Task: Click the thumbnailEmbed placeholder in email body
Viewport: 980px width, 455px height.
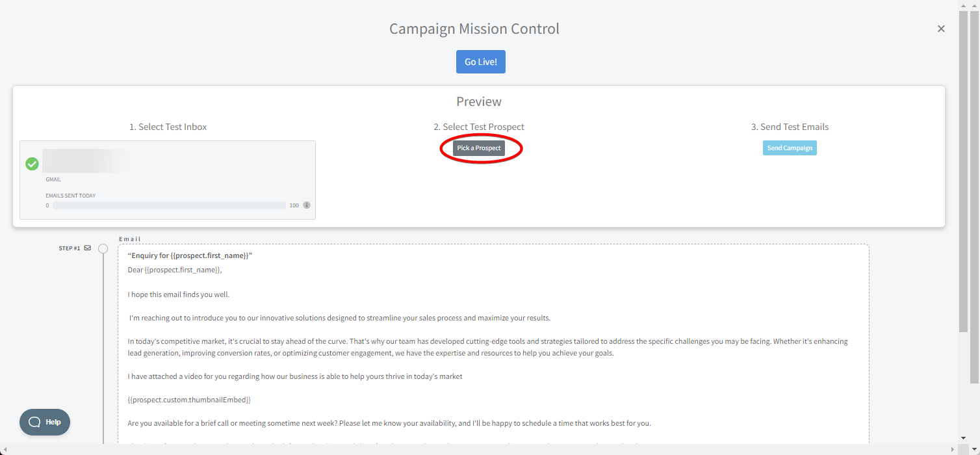Action: [x=189, y=400]
